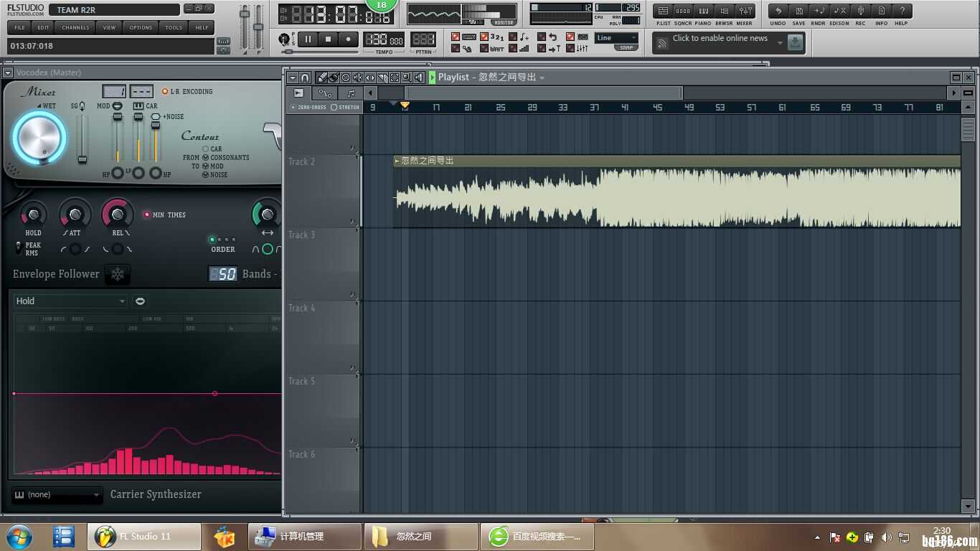Select the Zoom tool in Playlist
Viewport: 980px width, 551px height.
[x=406, y=77]
